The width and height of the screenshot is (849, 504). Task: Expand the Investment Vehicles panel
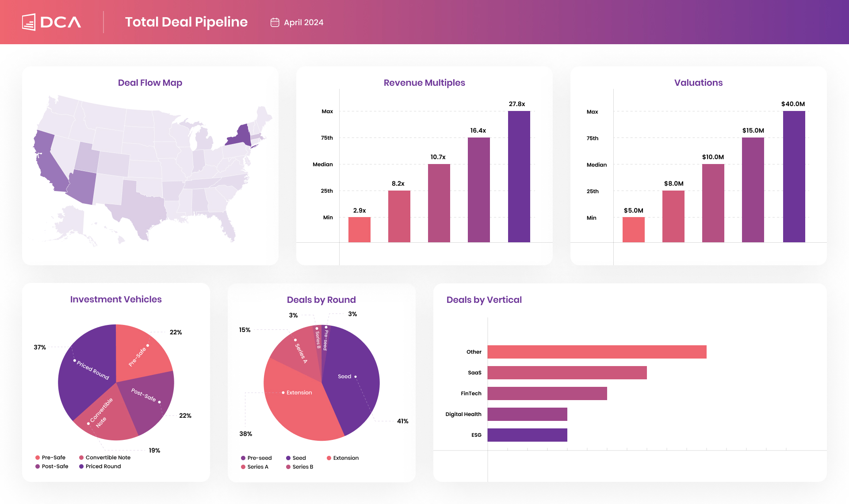(115, 299)
